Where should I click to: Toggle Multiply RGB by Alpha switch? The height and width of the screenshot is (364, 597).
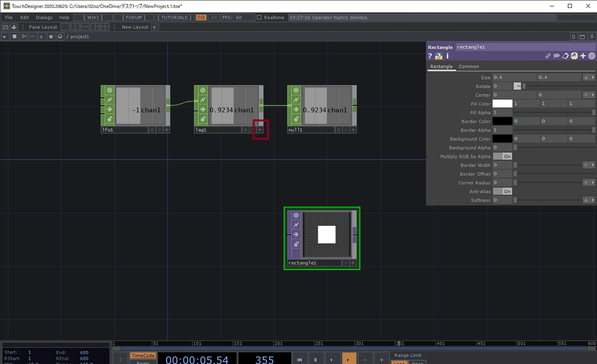tap(502, 156)
